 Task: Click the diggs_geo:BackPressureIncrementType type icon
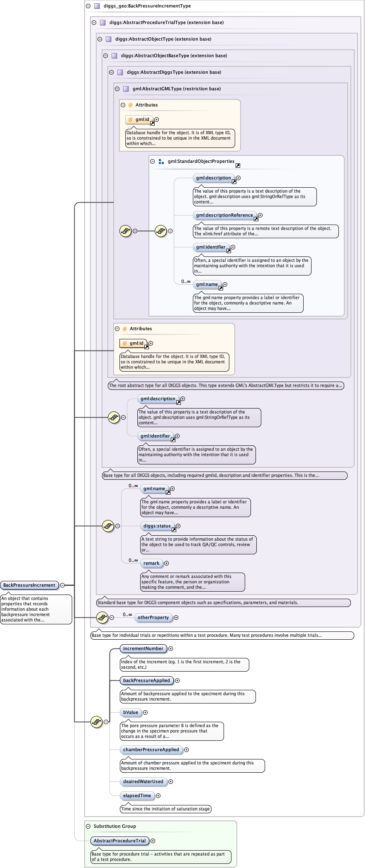pyautogui.click(x=97, y=6)
